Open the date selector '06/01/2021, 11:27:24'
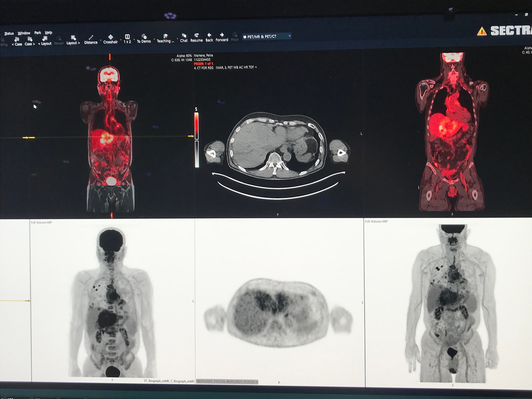Image resolution: width=532 pixels, height=399 pixels. (x=227, y=382)
